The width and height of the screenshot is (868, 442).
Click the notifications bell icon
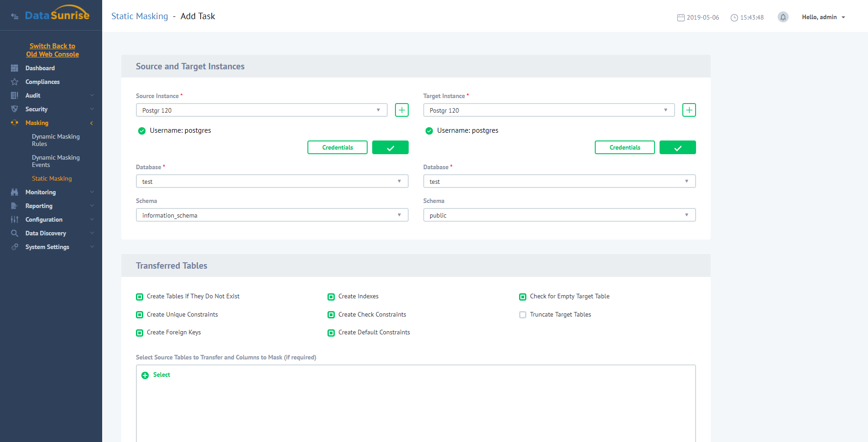coord(783,16)
